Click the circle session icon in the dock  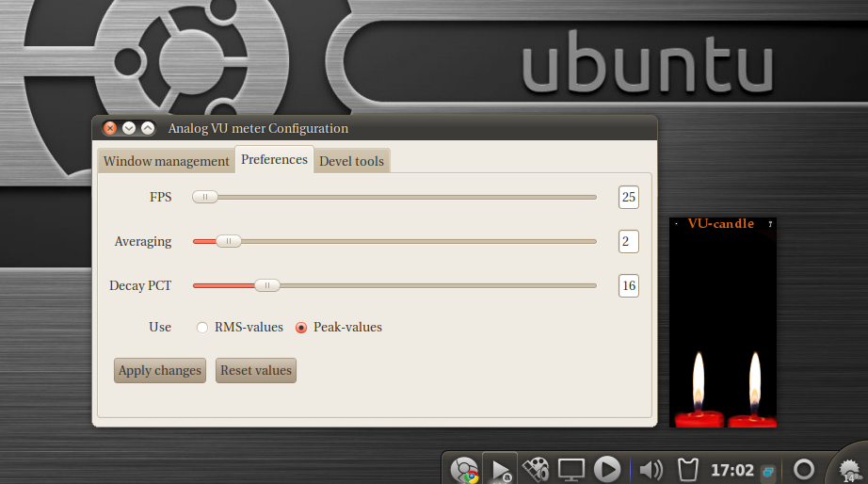click(x=804, y=470)
